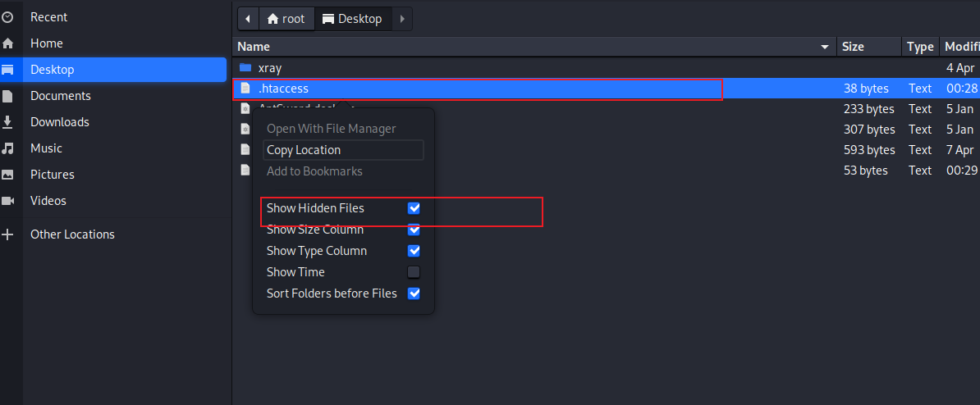Click the Recent clock icon in sidebar
The width and height of the screenshot is (980, 405).
(7, 17)
